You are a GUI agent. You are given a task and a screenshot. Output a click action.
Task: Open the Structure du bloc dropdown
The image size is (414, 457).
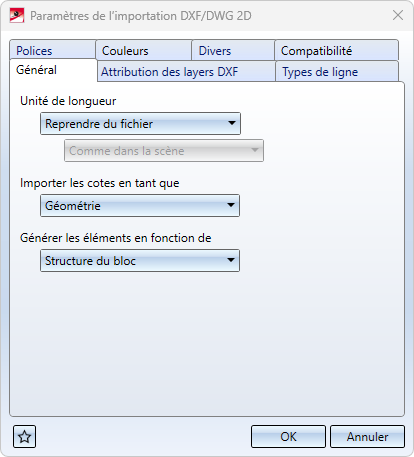(140, 261)
